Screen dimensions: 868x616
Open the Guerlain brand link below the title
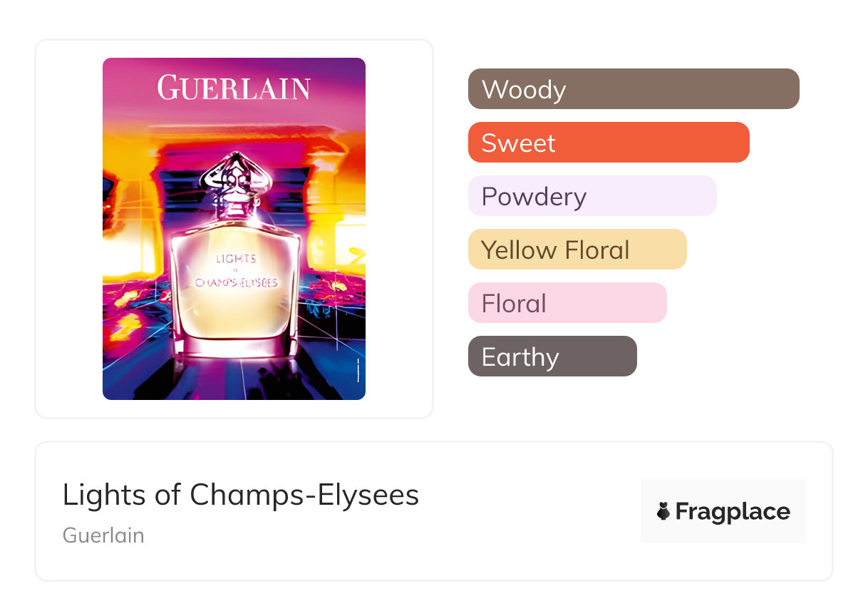(x=103, y=535)
